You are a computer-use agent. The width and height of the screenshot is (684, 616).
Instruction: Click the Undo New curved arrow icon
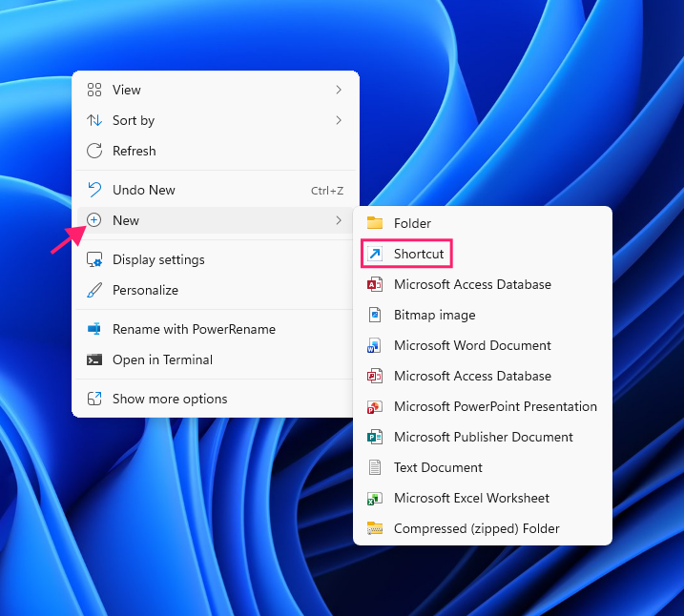pyautogui.click(x=94, y=190)
